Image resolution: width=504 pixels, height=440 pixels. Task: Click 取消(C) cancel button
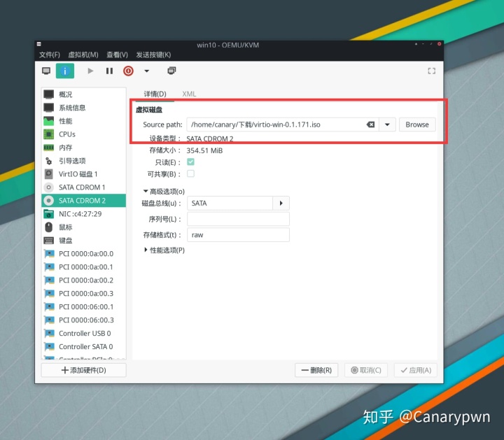coord(366,370)
